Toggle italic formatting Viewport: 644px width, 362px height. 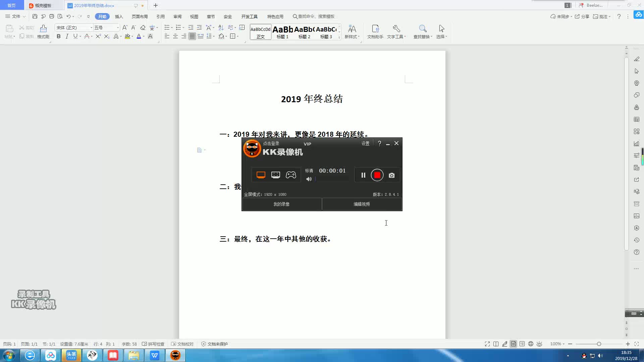(67, 36)
